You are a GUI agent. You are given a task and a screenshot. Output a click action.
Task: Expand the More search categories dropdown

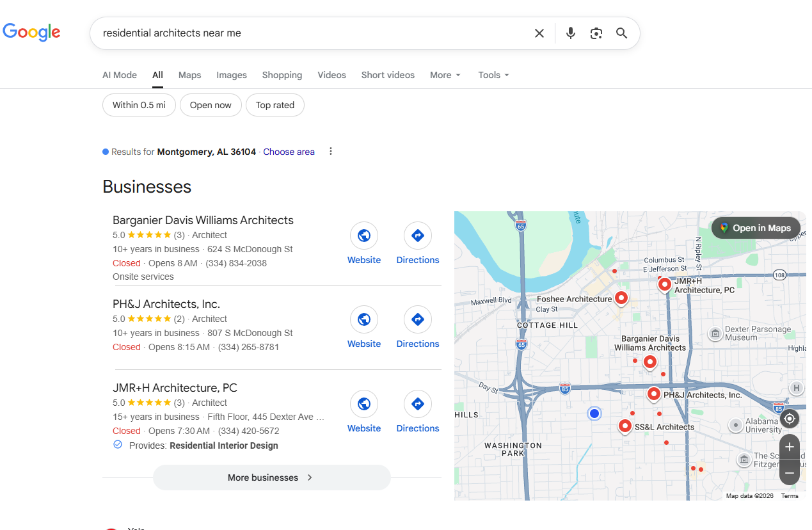point(445,75)
